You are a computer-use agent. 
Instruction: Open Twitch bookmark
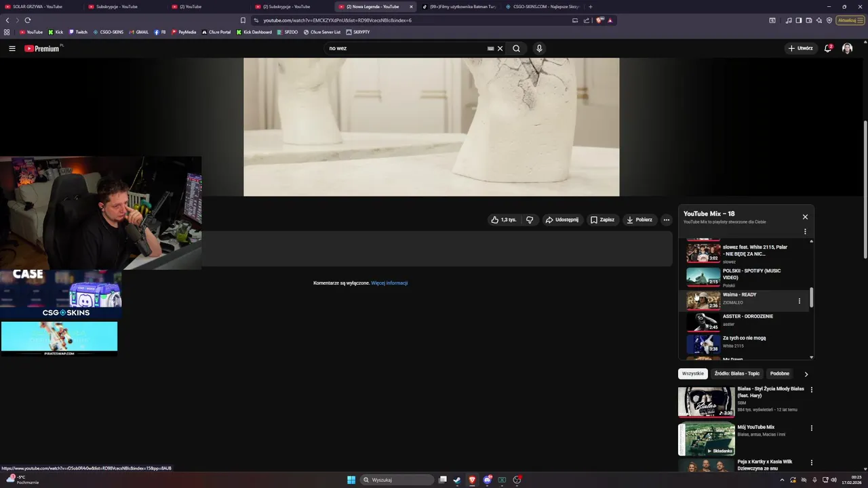pyautogui.click(x=78, y=32)
